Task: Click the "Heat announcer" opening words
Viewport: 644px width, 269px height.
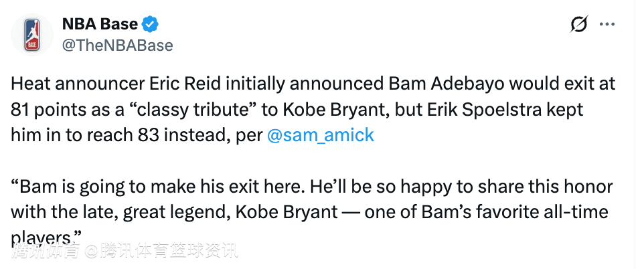Action: [66, 86]
